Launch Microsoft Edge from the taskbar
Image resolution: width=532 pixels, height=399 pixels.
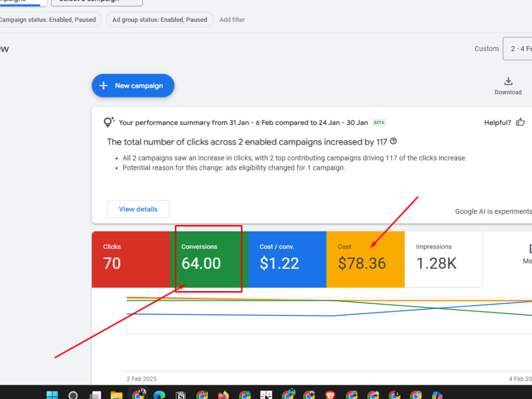(159, 395)
